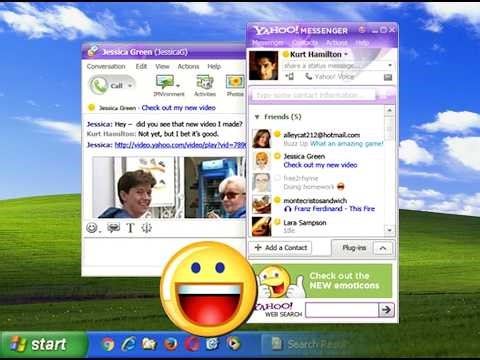Open the IMVironment dropdown arrow
480x360 pixels.
(178, 86)
